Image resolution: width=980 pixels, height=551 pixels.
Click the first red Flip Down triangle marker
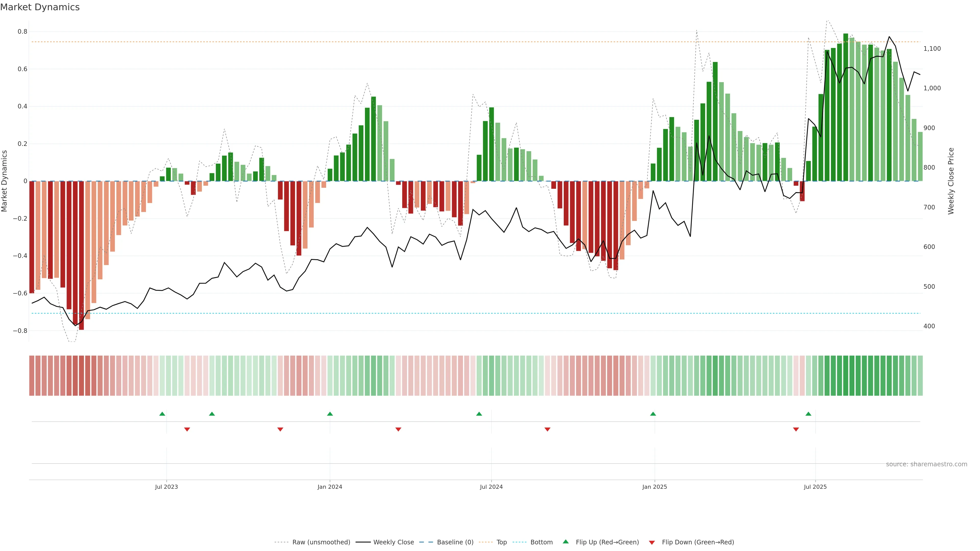click(x=187, y=429)
